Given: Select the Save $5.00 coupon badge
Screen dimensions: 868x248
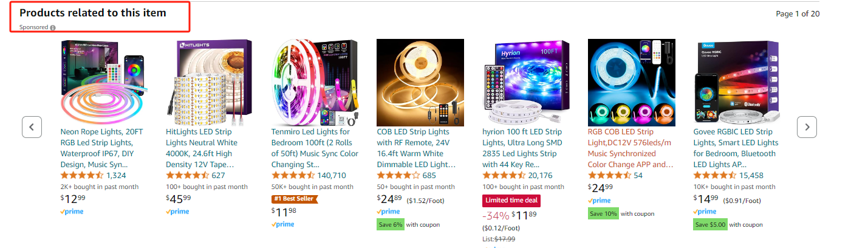Looking at the screenshot, I should pyautogui.click(x=710, y=224).
